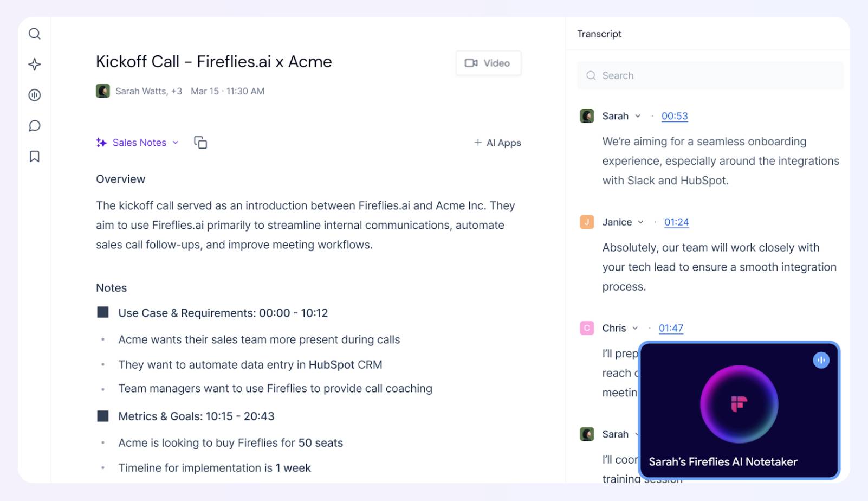The width and height of the screenshot is (868, 501).
Task: Click the notetaker audio indicator icon
Action: click(821, 360)
